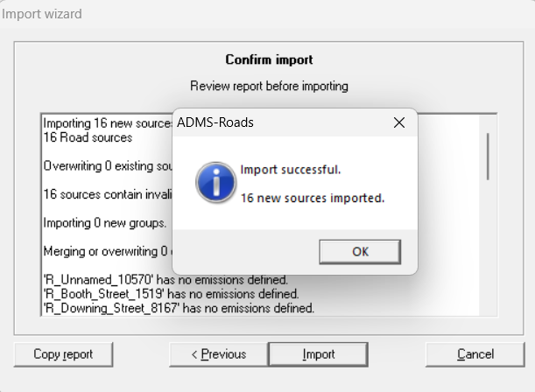Click the blue information icon
Viewport: 535px width, 392px height.
tap(215, 182)
